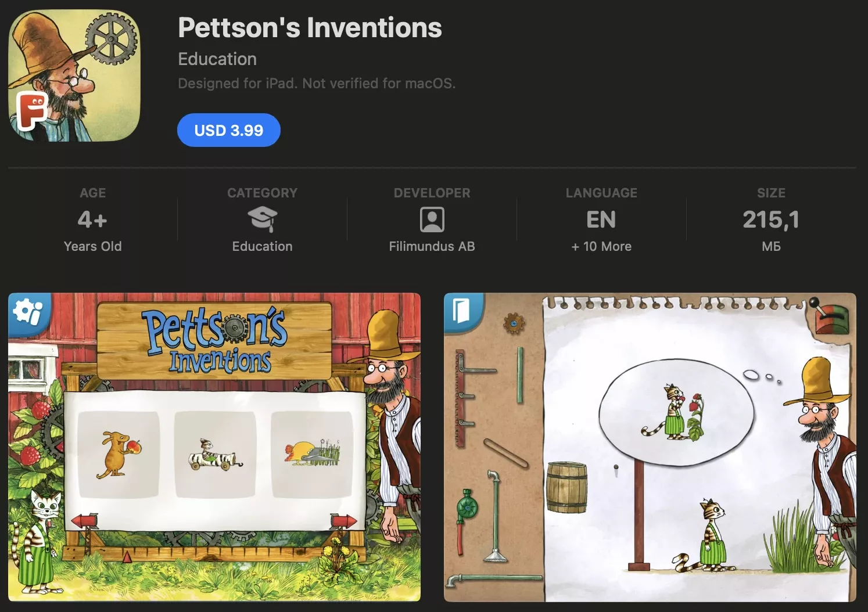Click the Education graduation cap icon
The height and width of the screenshot is (612, 868).
[x=263, y=220]
